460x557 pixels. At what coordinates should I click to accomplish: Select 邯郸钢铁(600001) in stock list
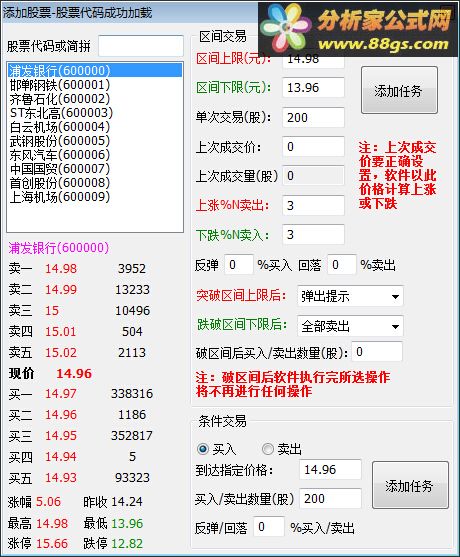tap(60, 85)
